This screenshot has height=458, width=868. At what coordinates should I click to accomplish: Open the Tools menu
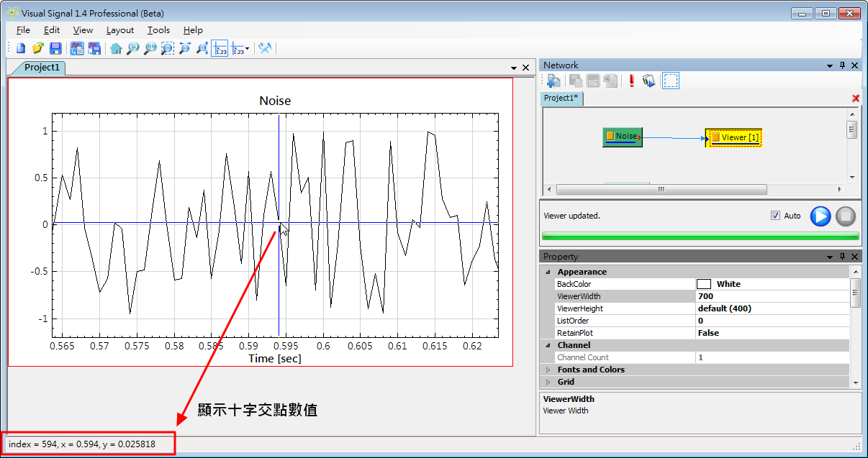tap(158, 30)
